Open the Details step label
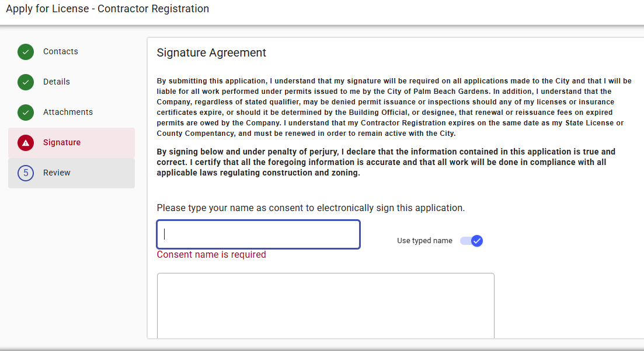 57,82
